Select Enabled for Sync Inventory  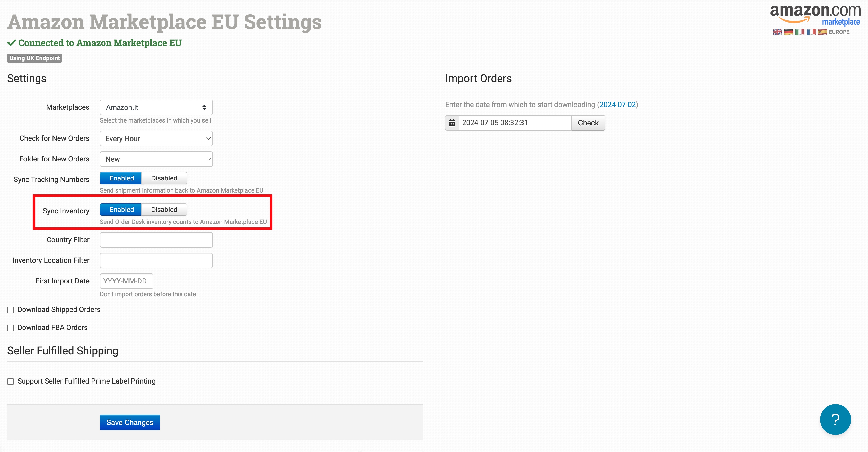[x=121, y=210]
